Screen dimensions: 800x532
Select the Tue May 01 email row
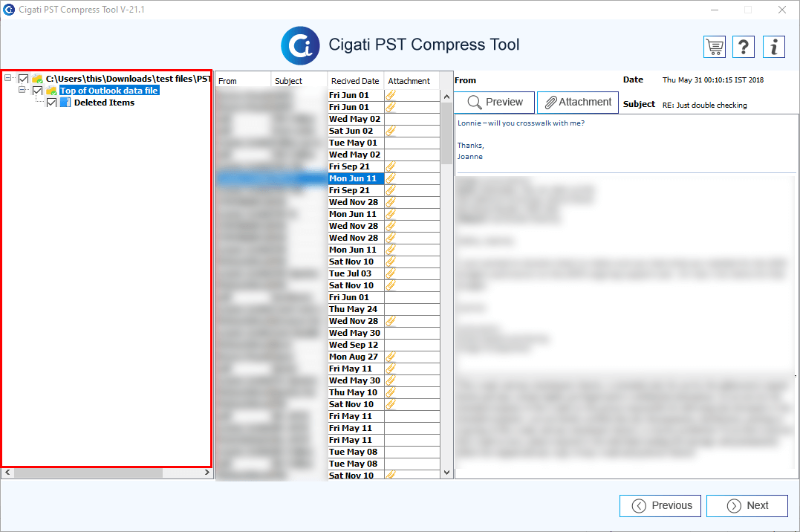click(328, 143)
